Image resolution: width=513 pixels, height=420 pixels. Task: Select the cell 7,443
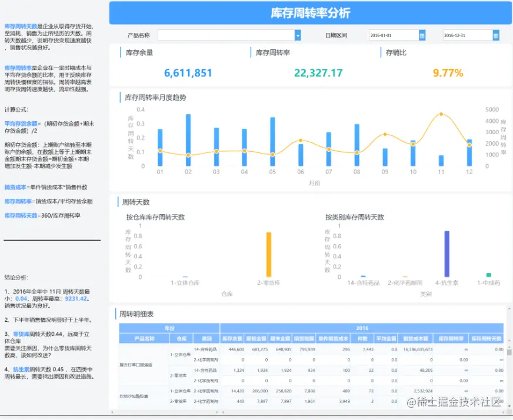(x=368, y=349)
